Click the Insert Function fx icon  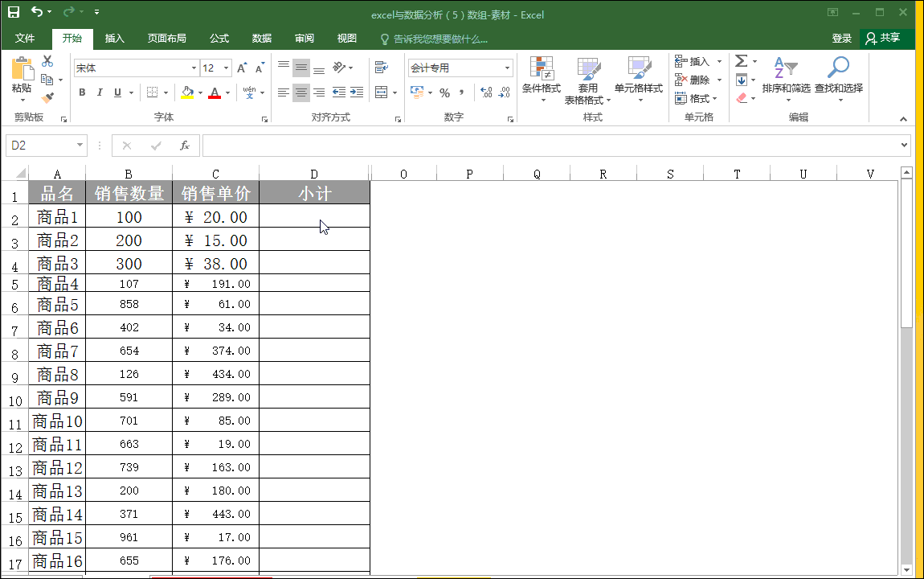click(x=185, y=146)
